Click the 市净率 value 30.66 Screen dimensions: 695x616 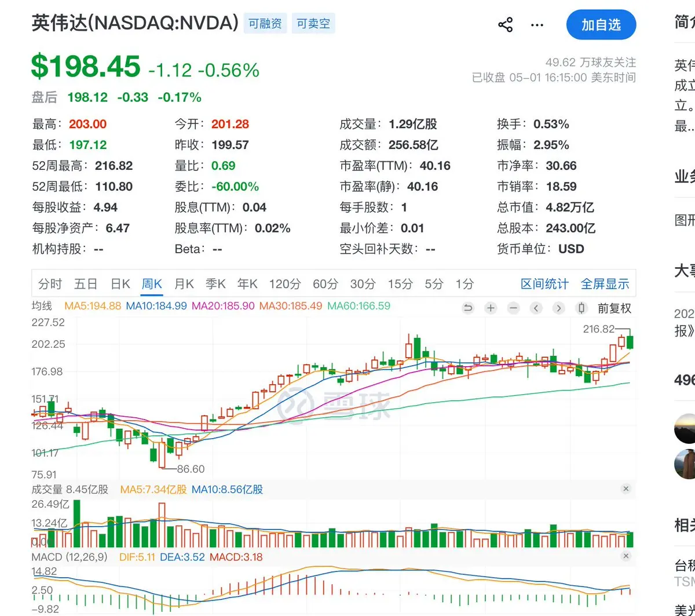coord(561,166)
